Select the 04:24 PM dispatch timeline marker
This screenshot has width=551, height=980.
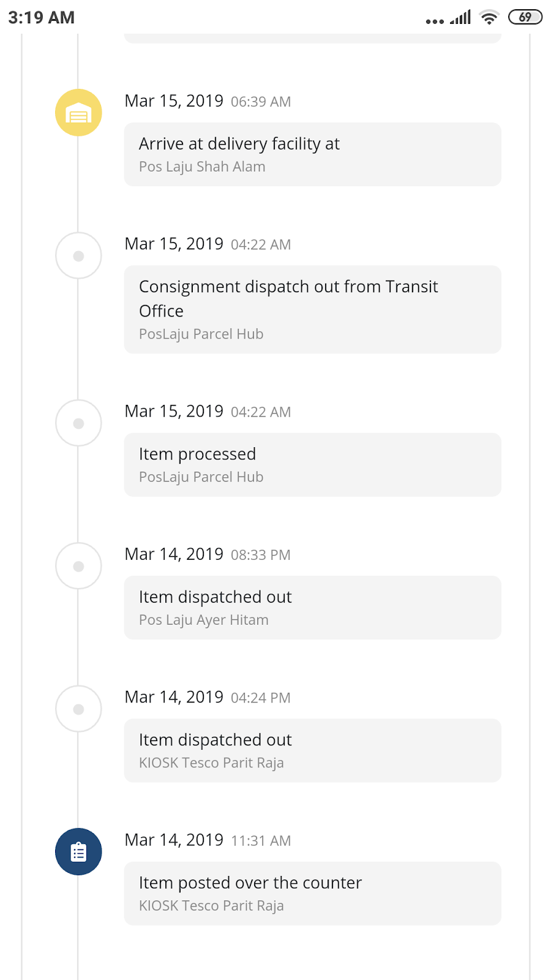tap(78, 709)
